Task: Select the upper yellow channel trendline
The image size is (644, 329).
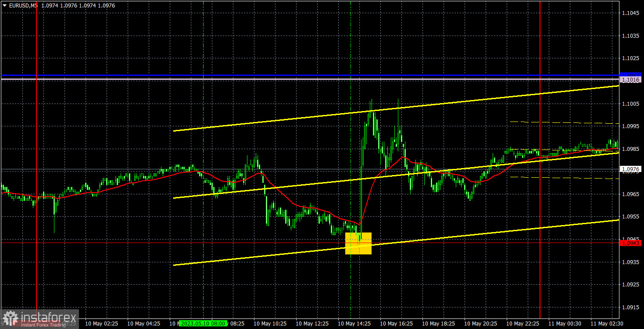Action: pyautogui.click(x=396, y=108)
